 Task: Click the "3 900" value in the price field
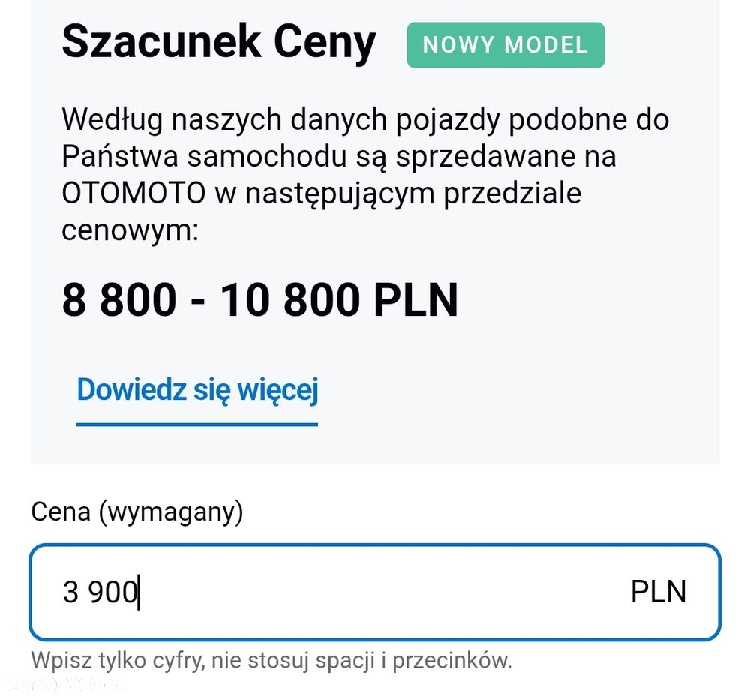(100, 593)
